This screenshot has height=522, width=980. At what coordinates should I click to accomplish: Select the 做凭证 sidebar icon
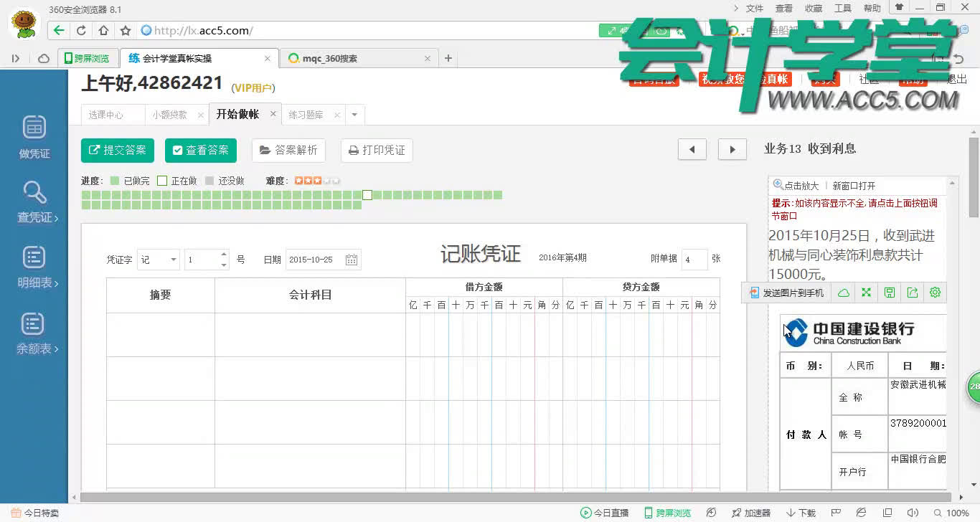click(x=33, y=136)
